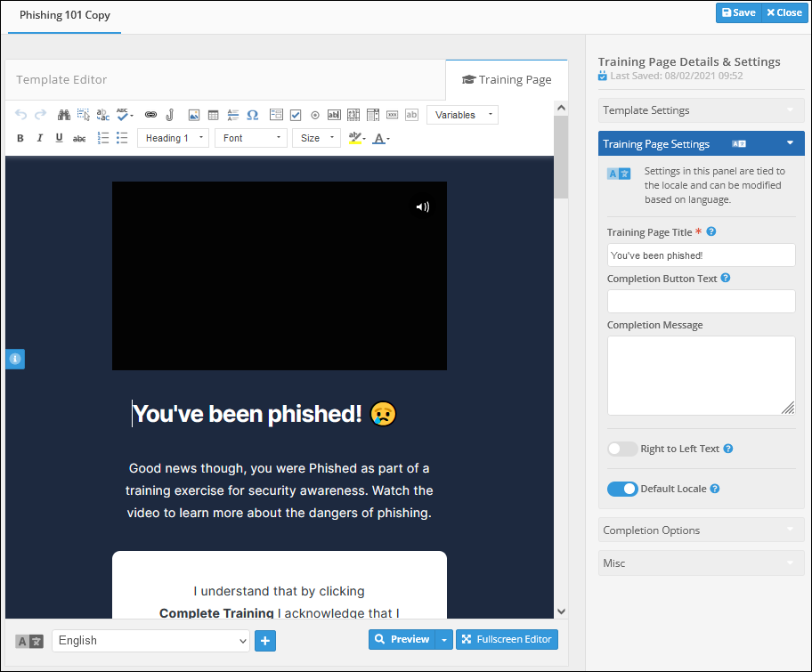Switch to the Template Editor tab
812x672 pixels.
[61, 79]
